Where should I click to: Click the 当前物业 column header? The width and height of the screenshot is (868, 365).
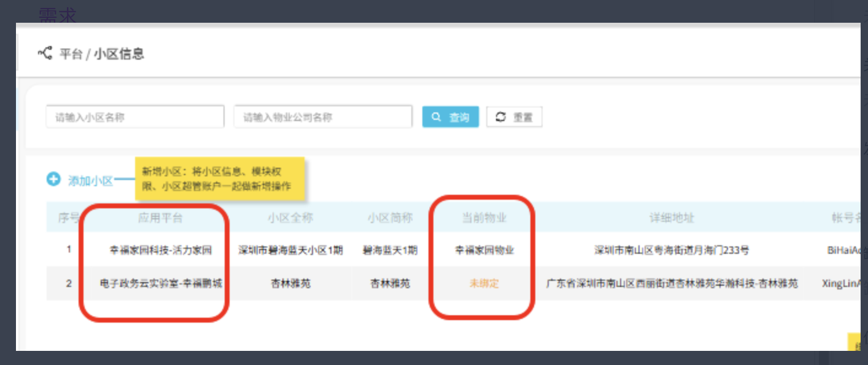[x=484, y=218]
